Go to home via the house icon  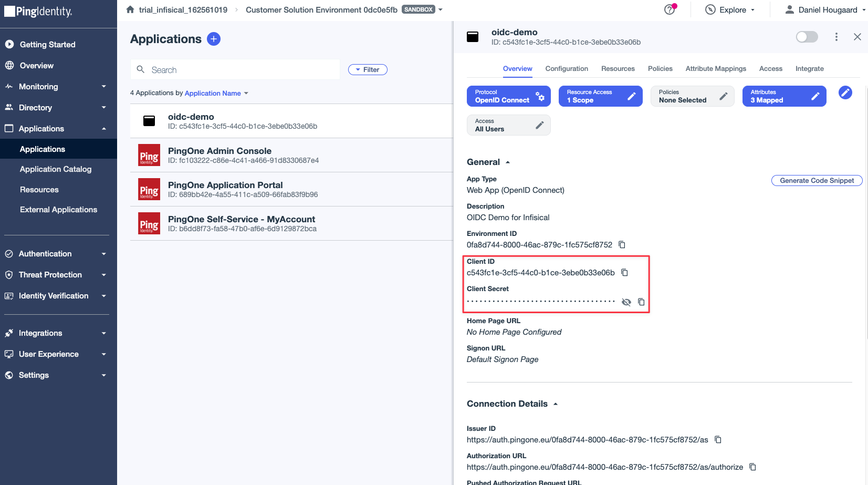click(130, 9)
